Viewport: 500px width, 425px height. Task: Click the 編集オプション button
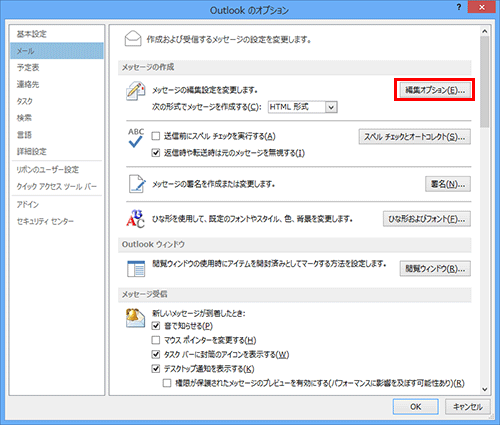point(435,90)
